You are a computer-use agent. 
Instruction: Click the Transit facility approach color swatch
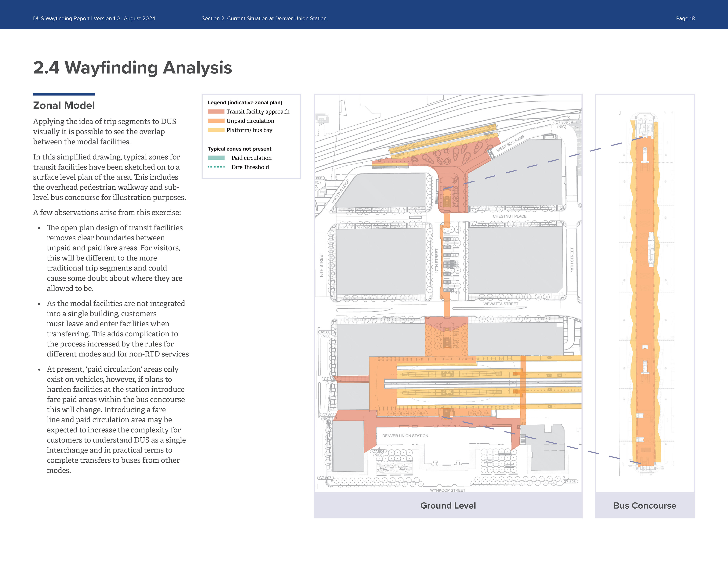pos(216,112)
